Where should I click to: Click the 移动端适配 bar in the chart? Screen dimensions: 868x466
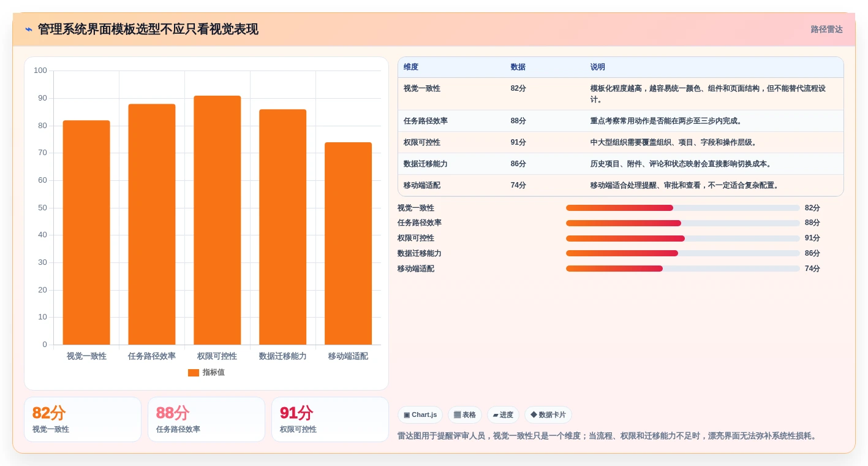[x=349, y=243]
